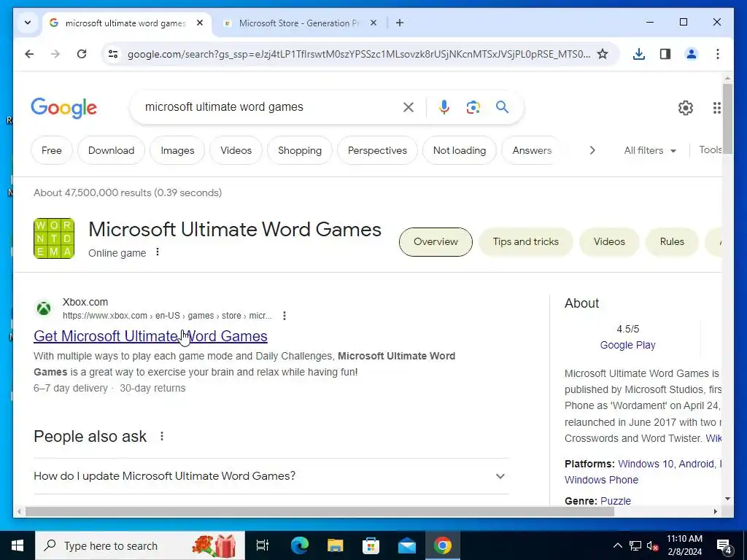Open the Windows Phone link
Viewport: 747px width, 560px height.
pyautogui.click(x=601, y=480)
